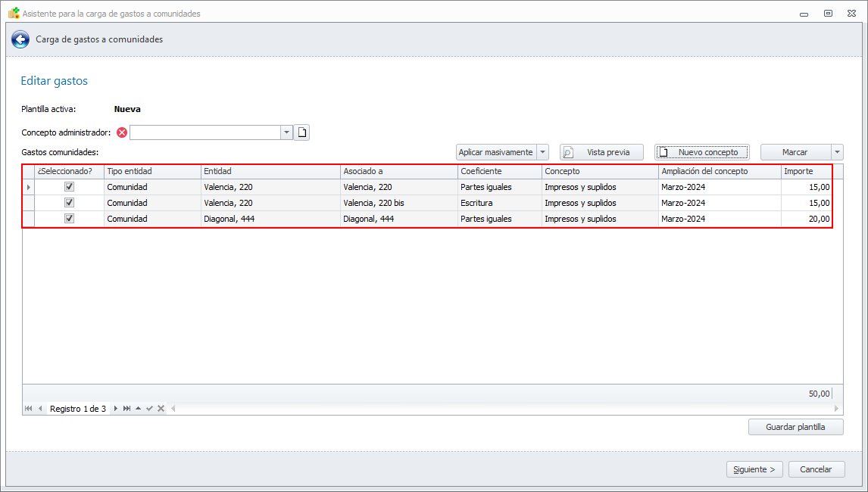Toggle selection for the Valencia, 220 bis row
This screenshot has width=868, height=492.
tap(69, 203)
